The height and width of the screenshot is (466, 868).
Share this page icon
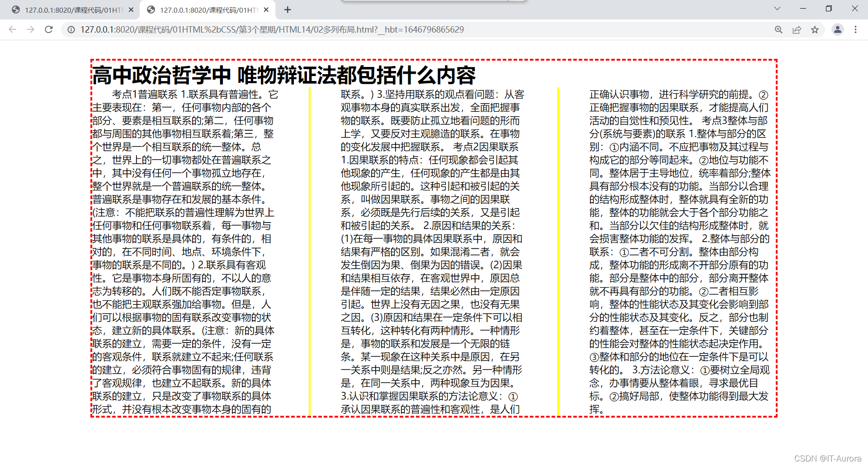coord(797,29)
